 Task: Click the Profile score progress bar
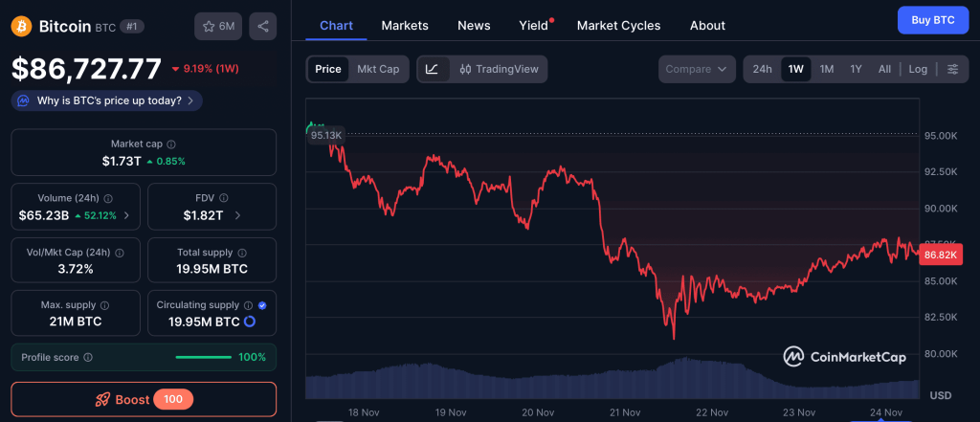point(204,357)
